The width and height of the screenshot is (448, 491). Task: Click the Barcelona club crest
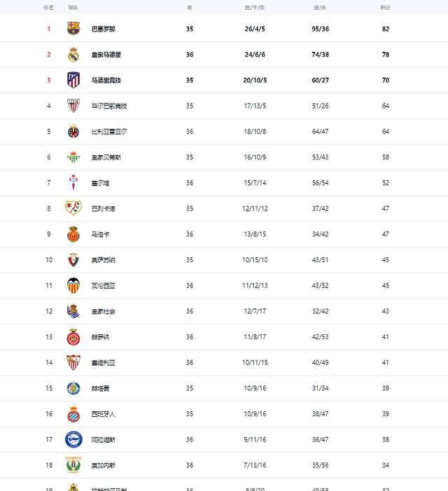coord(73,29)
